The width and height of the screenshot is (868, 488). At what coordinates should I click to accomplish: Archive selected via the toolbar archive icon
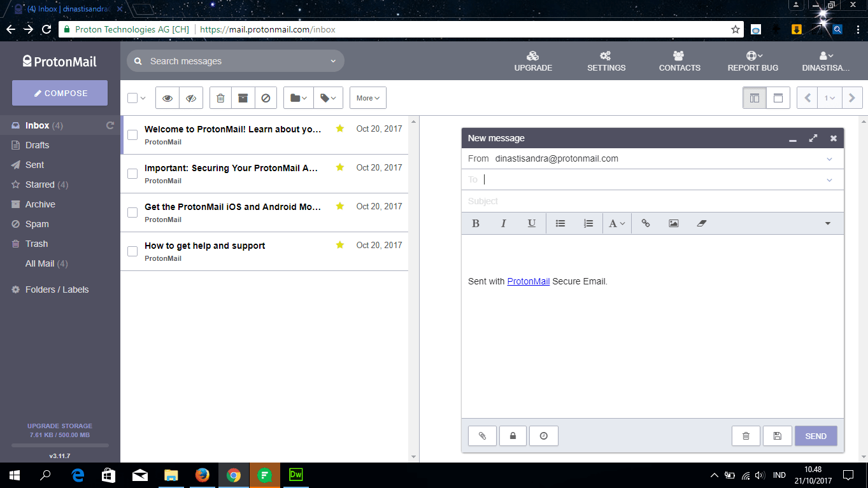(x=243, y=98)
